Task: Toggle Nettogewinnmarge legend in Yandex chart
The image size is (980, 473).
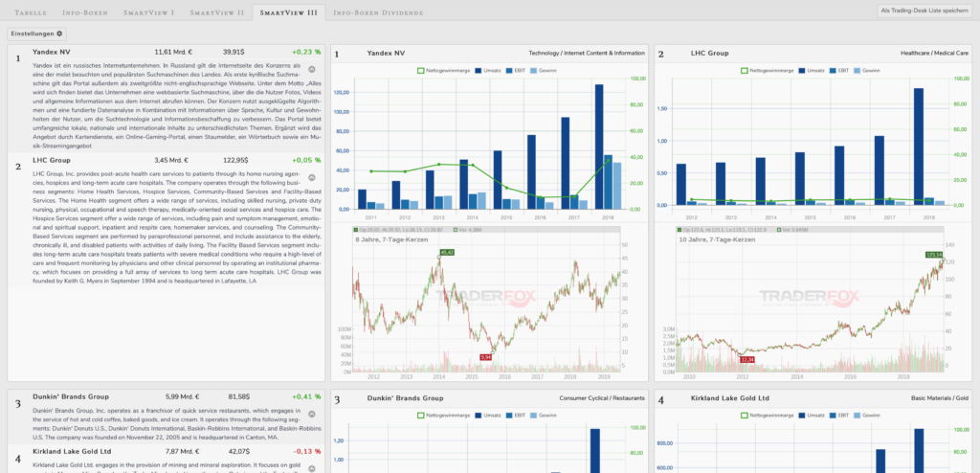Action: pyautogui.click(x=442, y=71)
